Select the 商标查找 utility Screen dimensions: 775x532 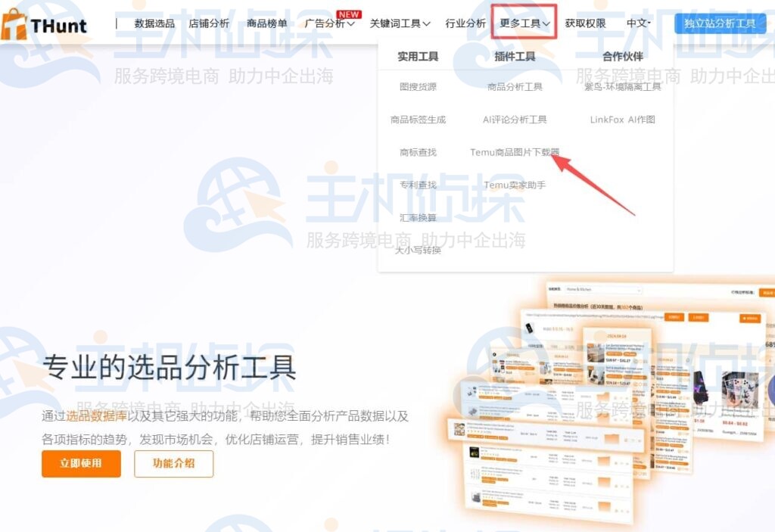click(418, 151)
